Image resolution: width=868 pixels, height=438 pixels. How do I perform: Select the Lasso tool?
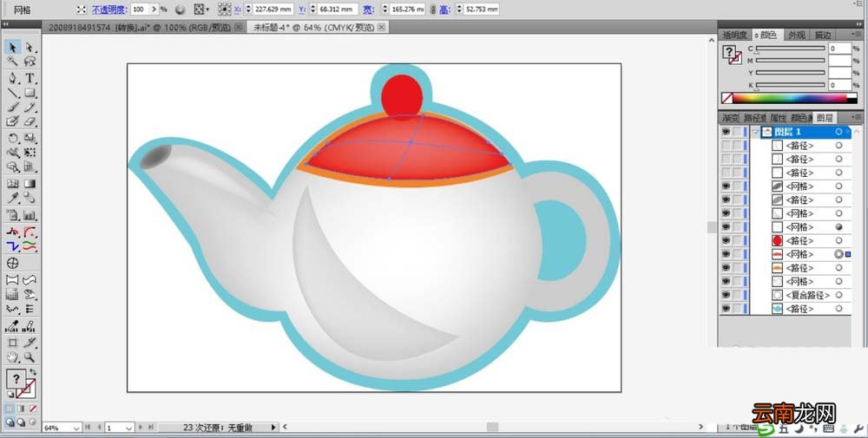tap(30, 62)
